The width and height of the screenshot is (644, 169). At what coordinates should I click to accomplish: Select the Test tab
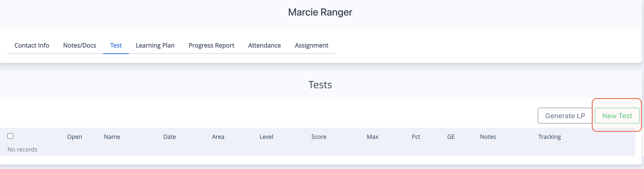(116, 45)
